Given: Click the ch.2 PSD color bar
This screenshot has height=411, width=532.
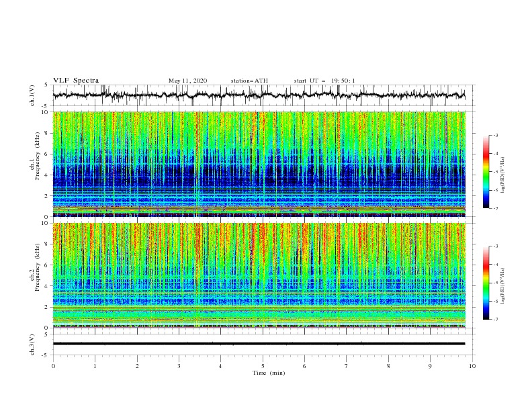Looking at the screenshot, I should [486, 283].
